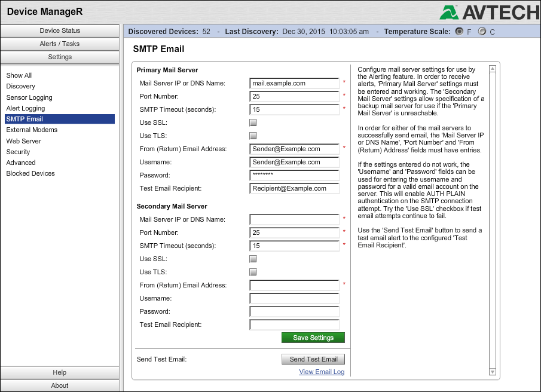Select Fahrenheit temperature scale
The image size is (541, 392).
tap(459, 32)
